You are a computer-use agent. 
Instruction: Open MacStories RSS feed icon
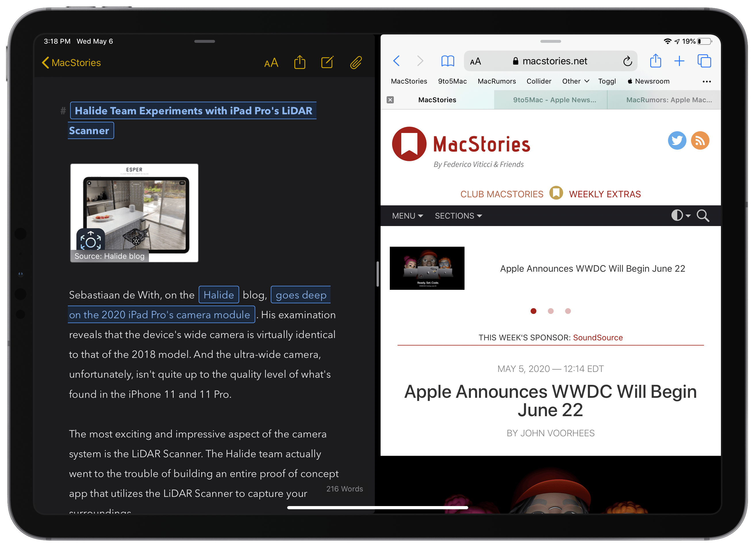[x=700, y=140]
